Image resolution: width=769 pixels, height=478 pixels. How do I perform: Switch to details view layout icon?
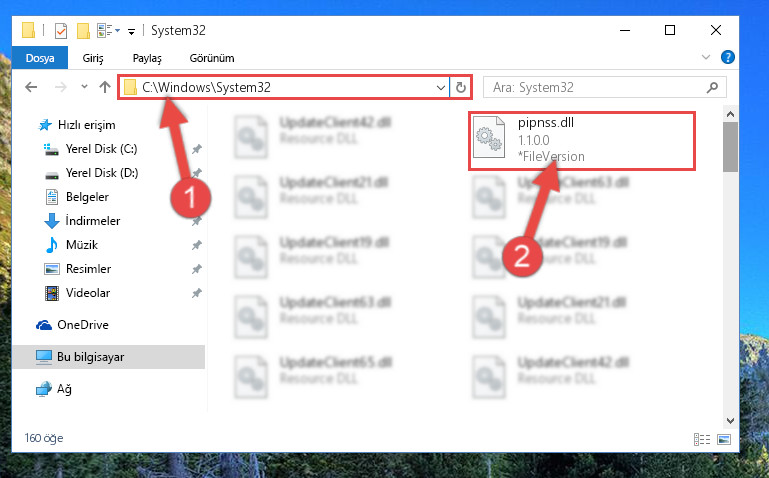coord(702,439)
